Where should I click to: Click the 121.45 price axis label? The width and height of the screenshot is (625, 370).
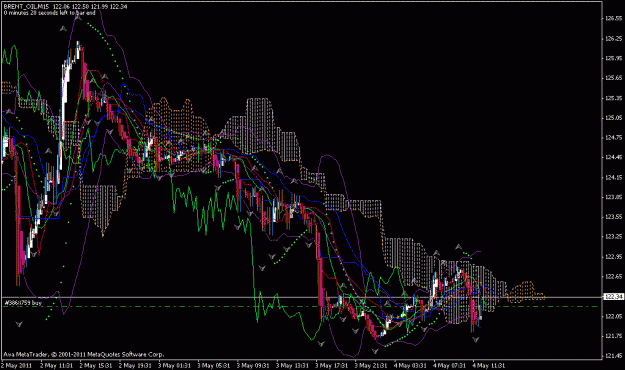tap(614, 356)
